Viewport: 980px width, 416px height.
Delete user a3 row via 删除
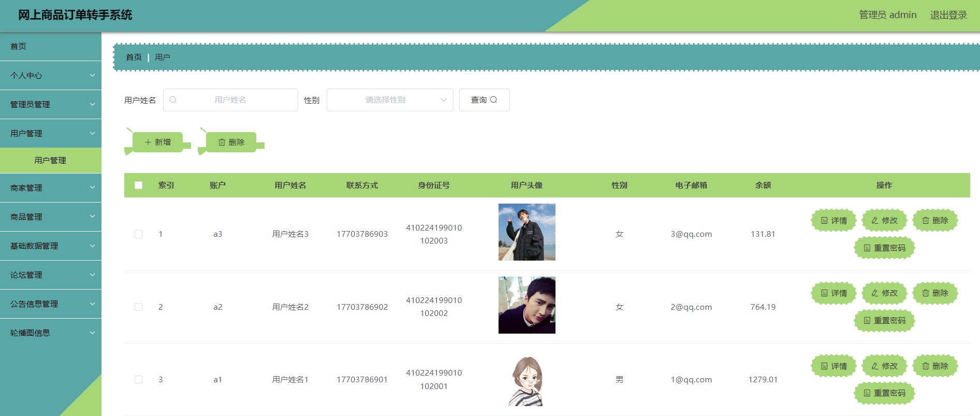pos(935,221)
